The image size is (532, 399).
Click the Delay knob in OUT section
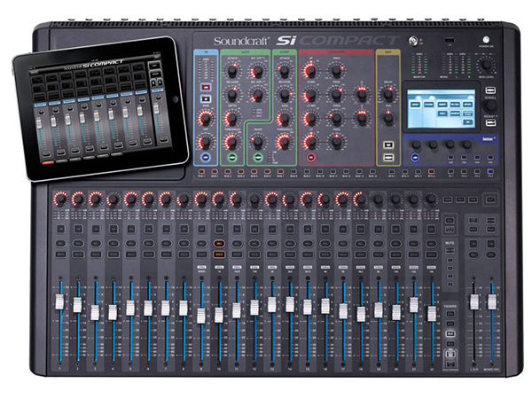tap(387, 93)
